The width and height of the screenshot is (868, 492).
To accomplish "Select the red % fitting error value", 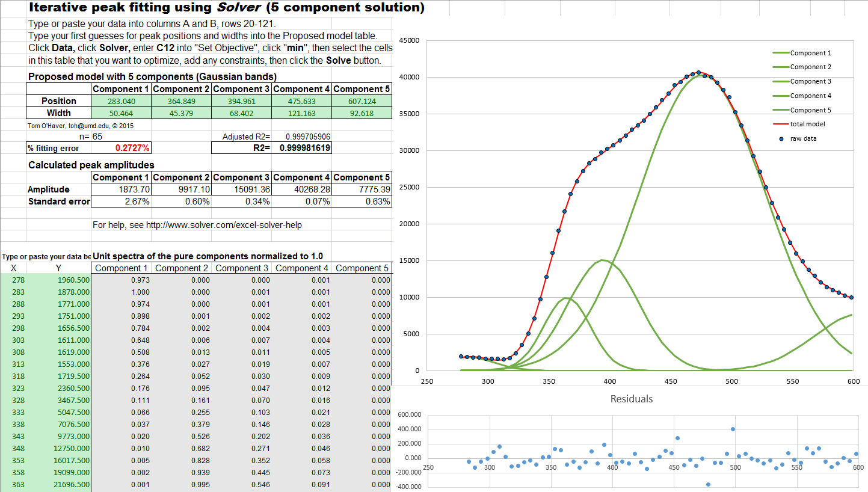I will tap(132, 148).
